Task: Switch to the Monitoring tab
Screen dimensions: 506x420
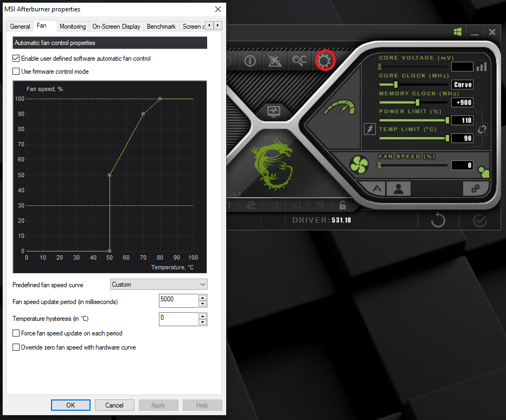Action: coord(73,27)
